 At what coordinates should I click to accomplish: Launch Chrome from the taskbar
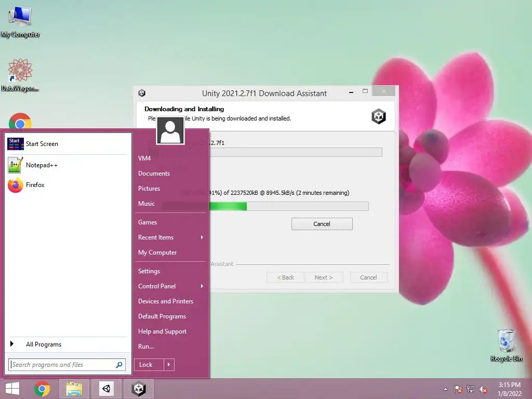pos(42,389)
